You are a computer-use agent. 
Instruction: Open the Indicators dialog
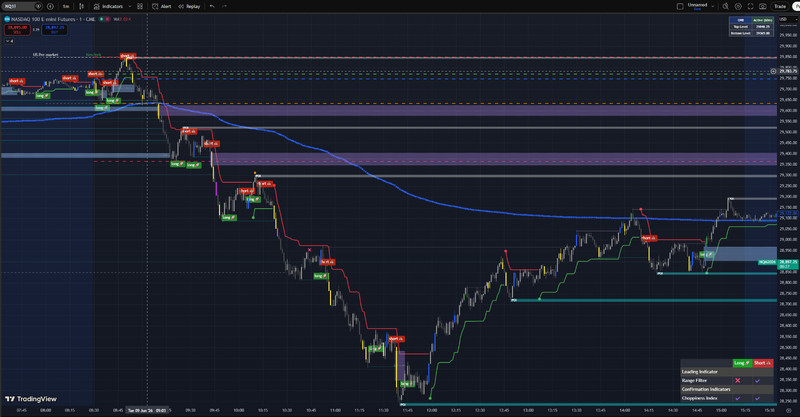tap(108, 6)
